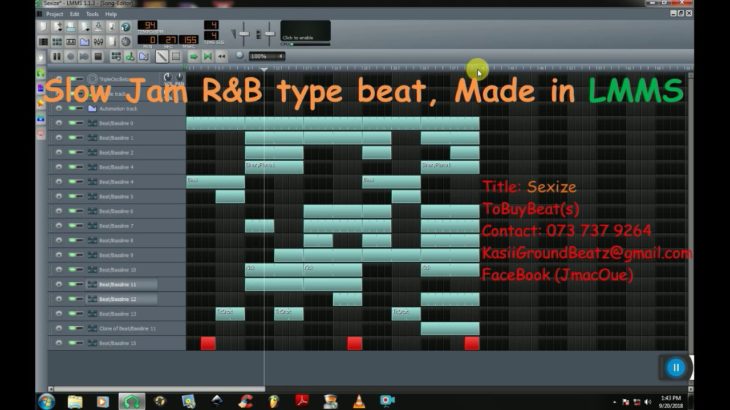This screenshot has height=410, width=730.
Task: Click oscilloscope 'Click to enable' display
Action: point(305,31)
